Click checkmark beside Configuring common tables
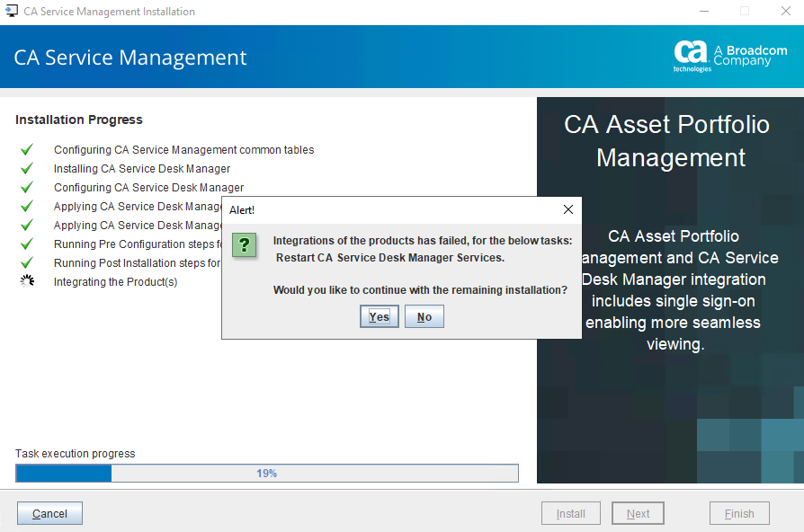Image resolution: width=804 pixels, height=532 pixels. (27, 150)
